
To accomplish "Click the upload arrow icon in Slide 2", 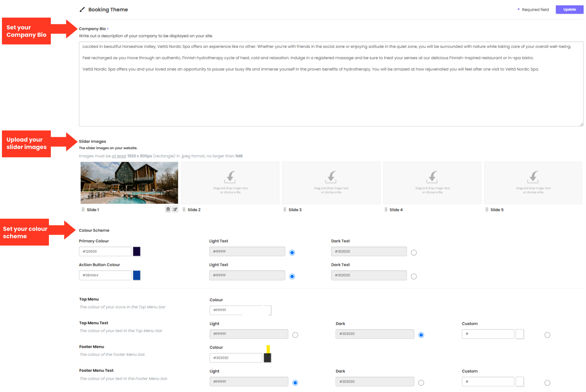I will (230, 176).
